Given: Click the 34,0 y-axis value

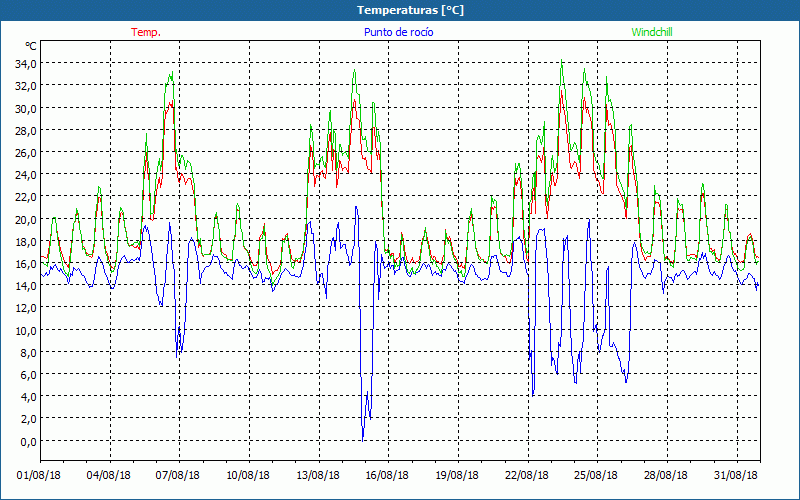Looking at the screenshot, I should pyautogui.click(x=28, y=64).
